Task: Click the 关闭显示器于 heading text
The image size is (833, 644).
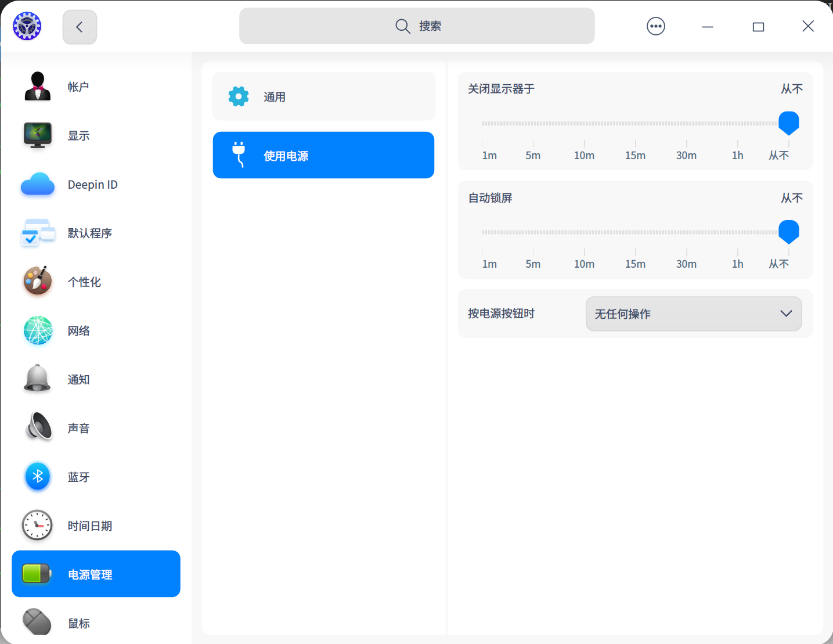Action: pos(502,89)
